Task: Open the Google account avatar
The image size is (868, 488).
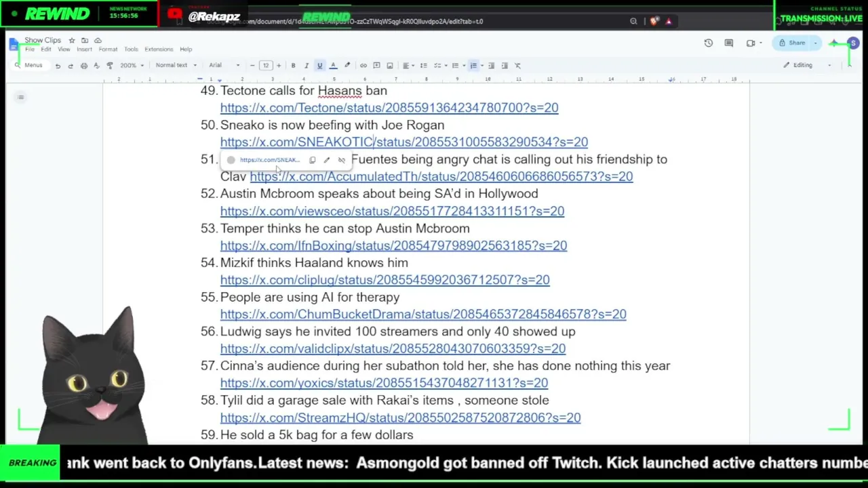Action: coord(853,43)
